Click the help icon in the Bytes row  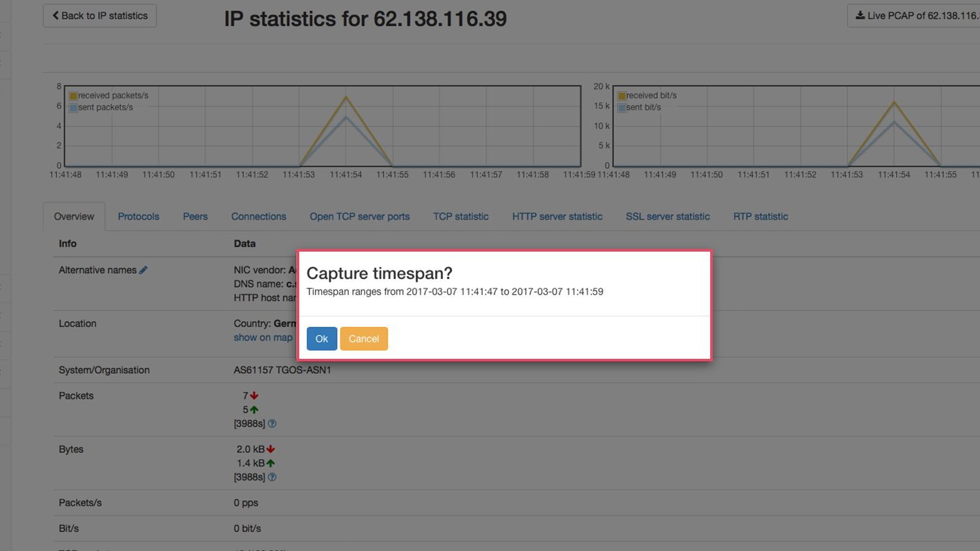click(272, 477)
